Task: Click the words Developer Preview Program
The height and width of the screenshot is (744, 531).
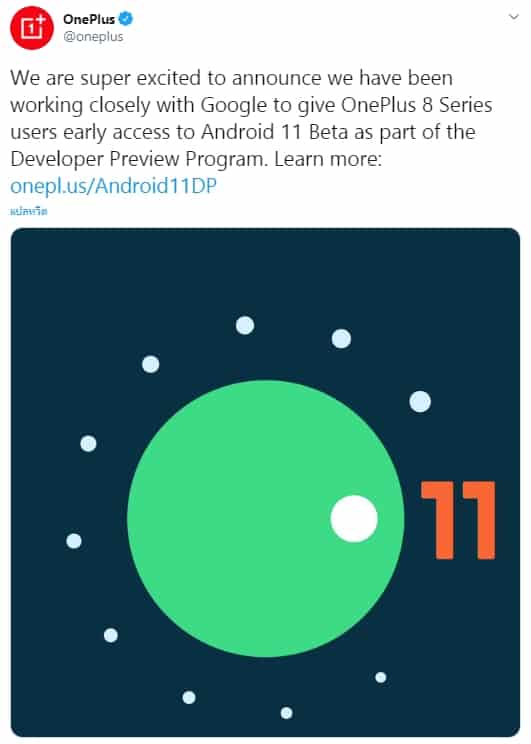Action: point(137,159)
